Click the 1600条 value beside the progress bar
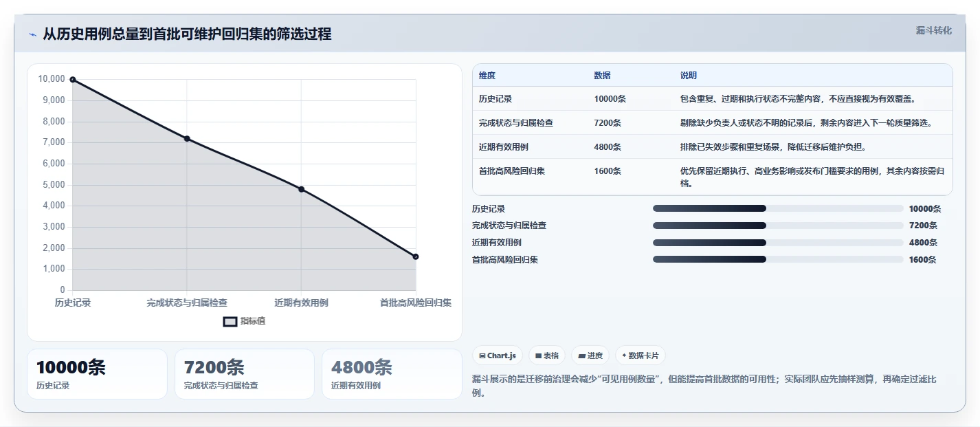The width and height of the screenshot is (980, 427). pyautogui.click(x=922, y=260)
